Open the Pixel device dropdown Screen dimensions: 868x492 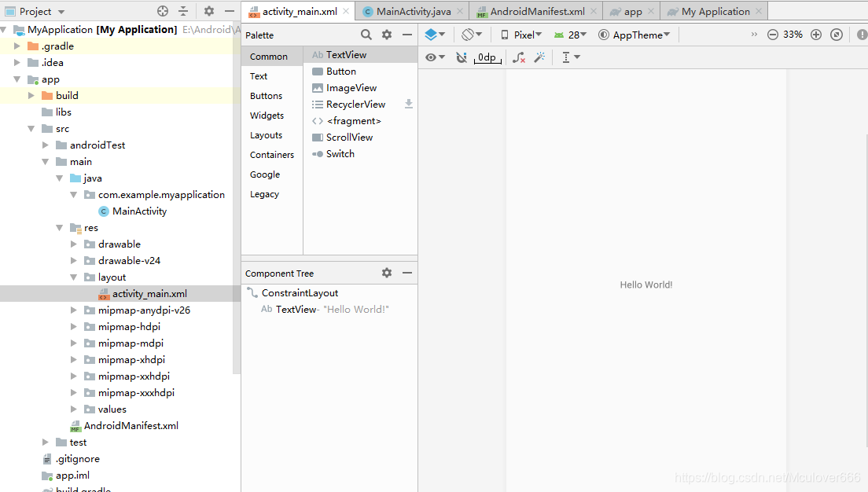pos(521,35)
